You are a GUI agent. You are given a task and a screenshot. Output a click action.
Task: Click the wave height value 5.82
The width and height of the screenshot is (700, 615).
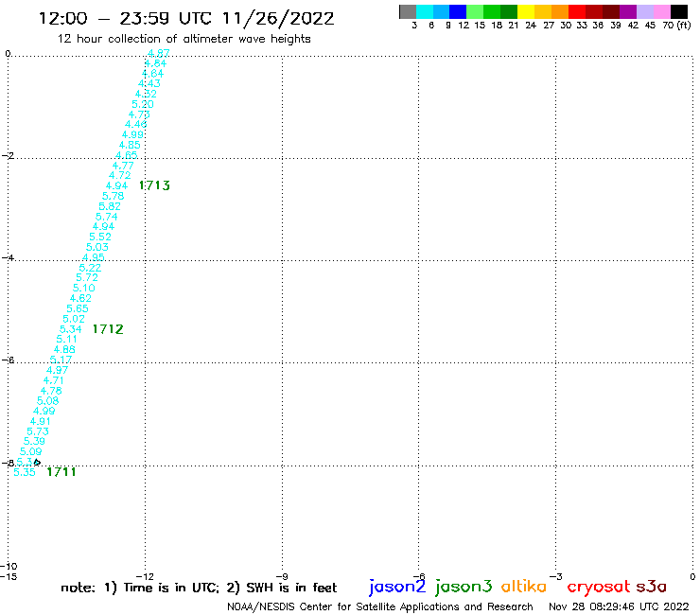click(x=110, y=206)
